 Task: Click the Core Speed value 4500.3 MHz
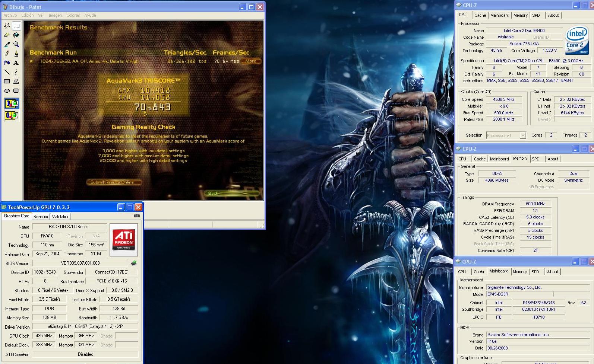point(504,99)
